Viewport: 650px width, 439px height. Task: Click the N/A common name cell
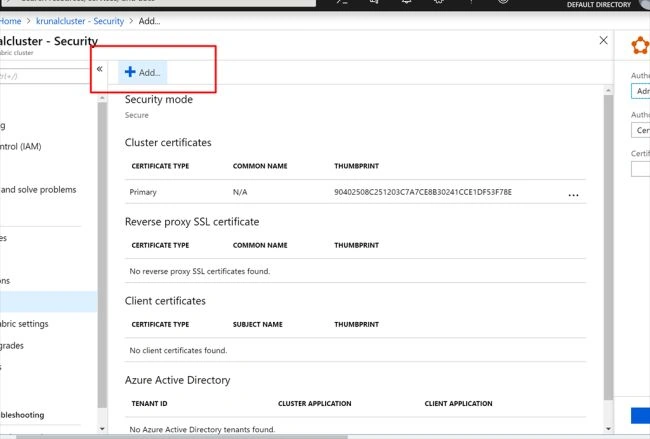(240, 192)
